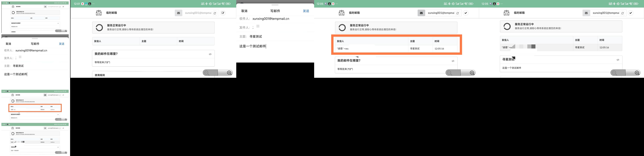Confirm address with checkmark above the orange-highlighted inbox
Image resolution: width=644 pixels, height=156 pixels.
click(x=466, y=13)
